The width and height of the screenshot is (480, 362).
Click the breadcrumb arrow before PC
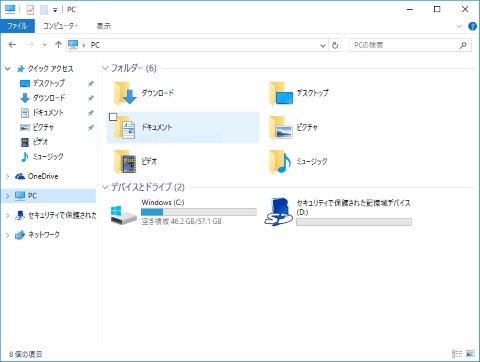point(84,45)
